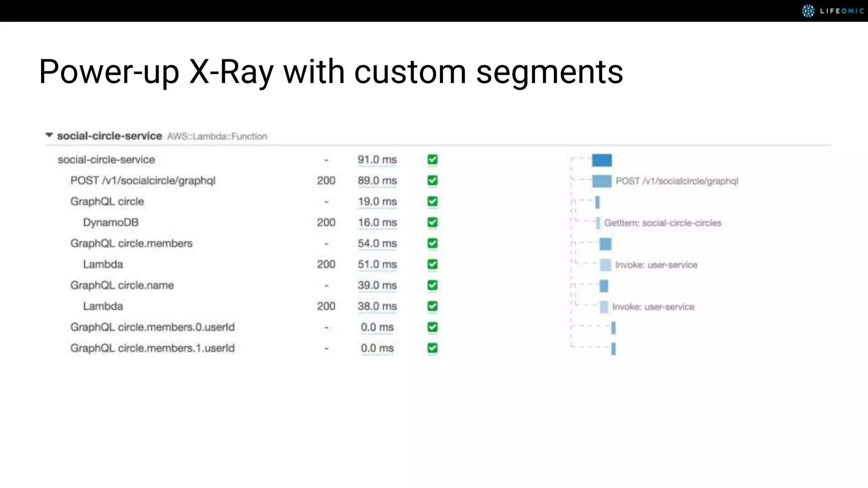Image resolution: width=868 pixels, height=488 pixels.
Task: Click green check for GraphQL circle 19.0 ms row
Action: [432, 202]
